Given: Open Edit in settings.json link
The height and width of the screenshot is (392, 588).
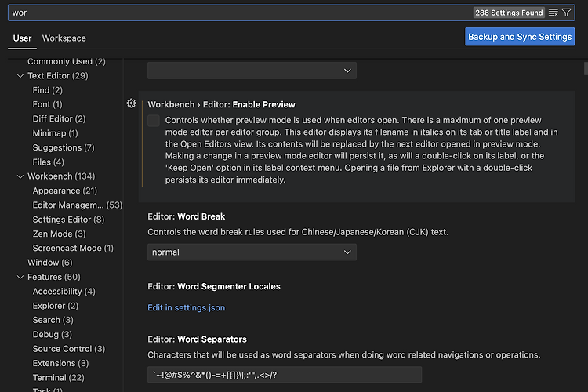Looking at the screenshot, I should [x=186, y=308].
